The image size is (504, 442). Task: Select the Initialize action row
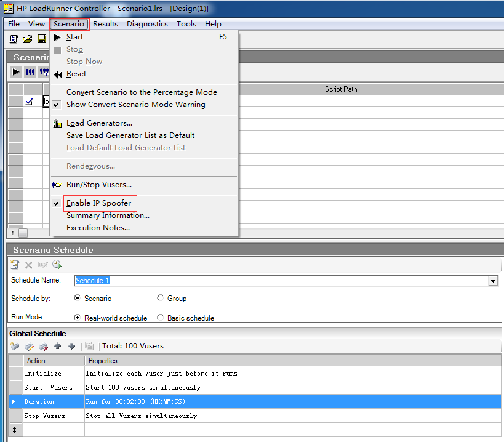[255, 373]
